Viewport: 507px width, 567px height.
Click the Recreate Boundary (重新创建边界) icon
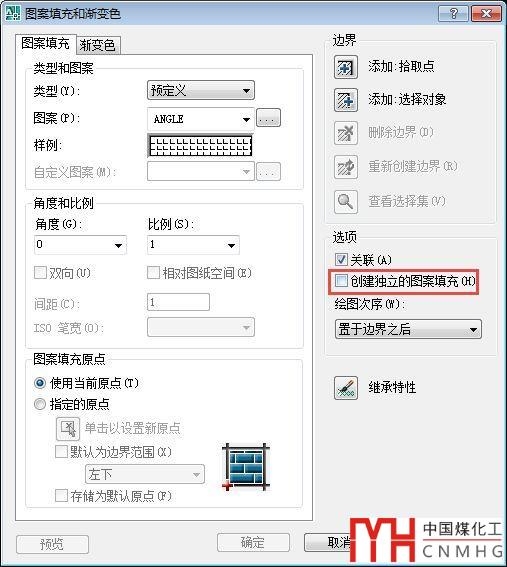tap(346, 167)
